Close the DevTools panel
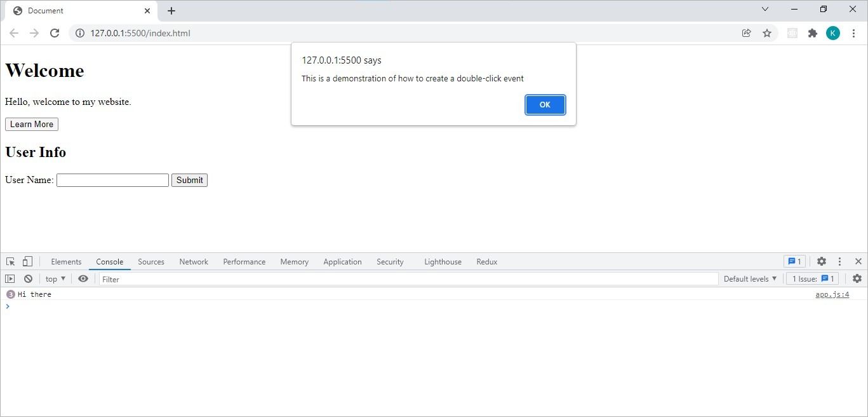Viewport: 868px width, 417px height. [x=858, y=261]
